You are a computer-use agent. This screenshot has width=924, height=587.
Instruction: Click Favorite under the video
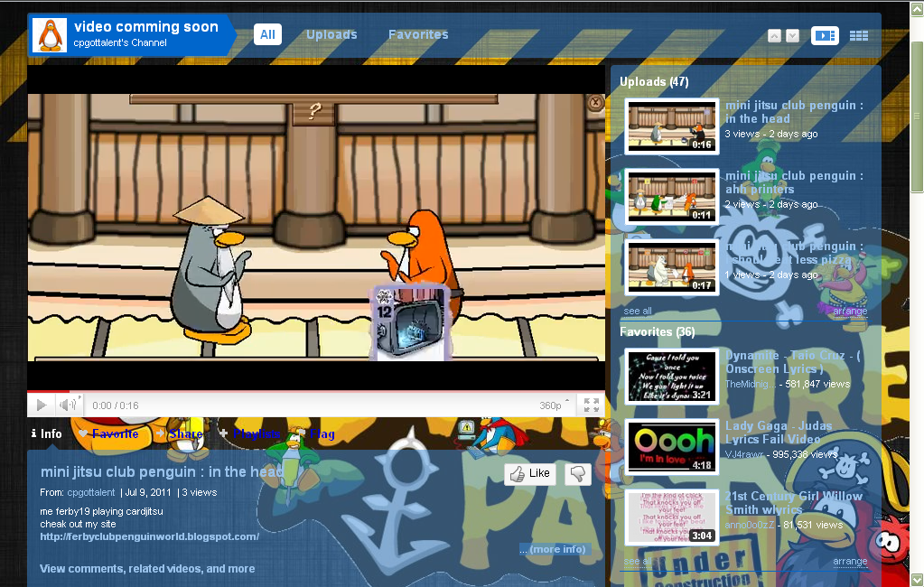(108, 433)
